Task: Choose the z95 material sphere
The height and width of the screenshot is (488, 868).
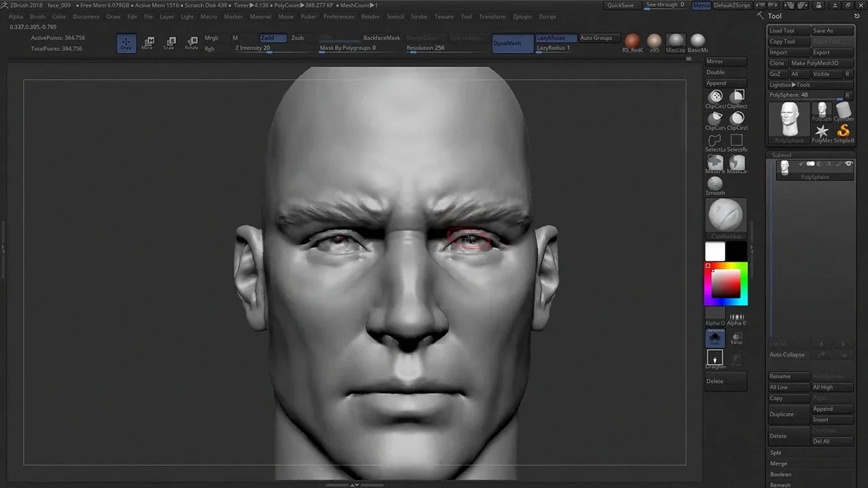Action: [x=654, y=42]
